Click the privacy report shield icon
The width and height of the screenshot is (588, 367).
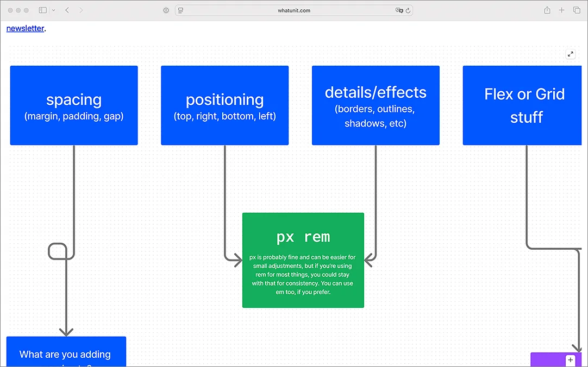(x=166, y=10)
